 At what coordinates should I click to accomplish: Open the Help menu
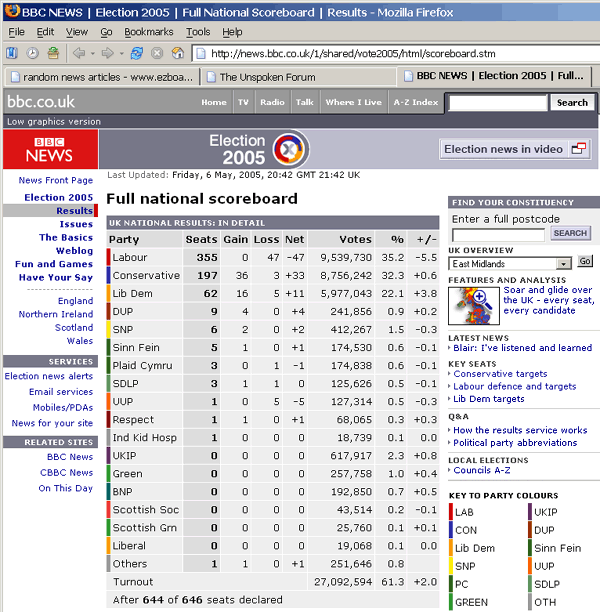[x=232, y=32]
